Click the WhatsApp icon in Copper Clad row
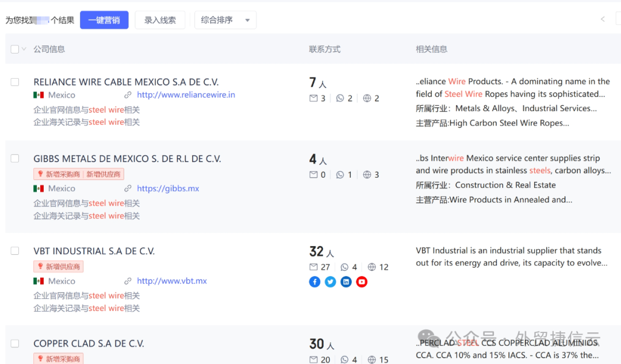The image size is (621, 364). point(344,359)
